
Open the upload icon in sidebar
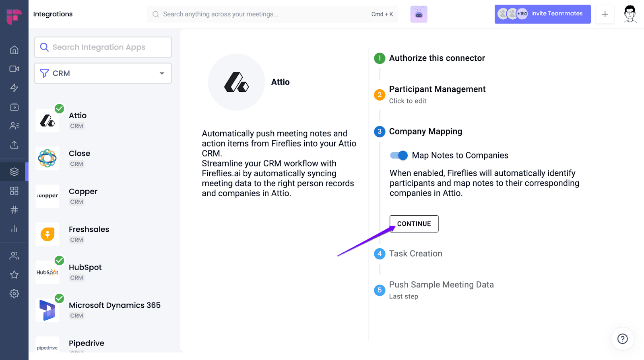pos(14,145)
